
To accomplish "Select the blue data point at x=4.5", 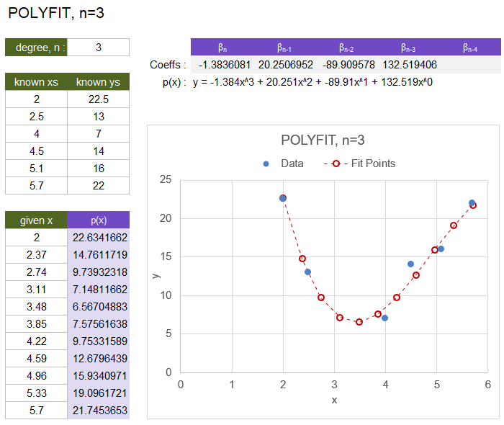I will pos(410,264).
